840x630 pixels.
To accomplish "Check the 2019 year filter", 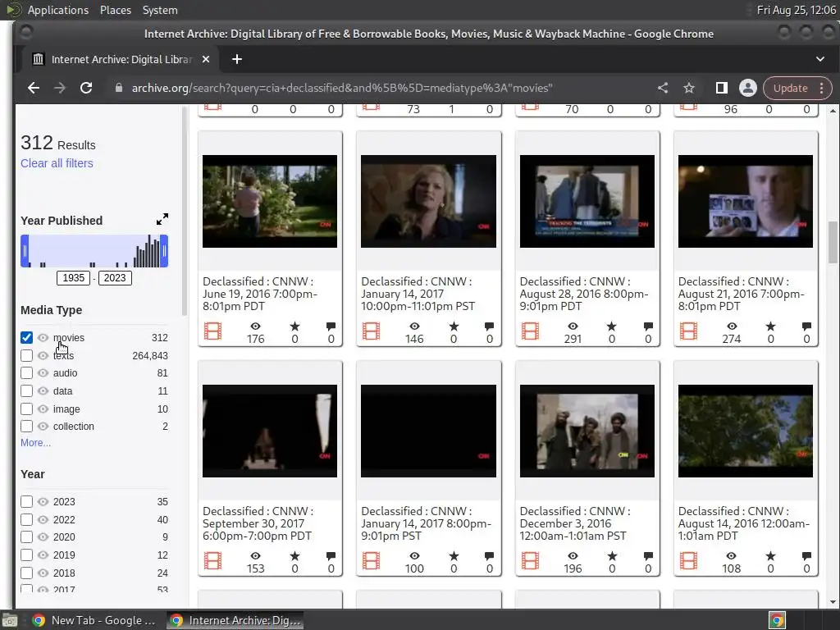I will [x=26, y=555].
